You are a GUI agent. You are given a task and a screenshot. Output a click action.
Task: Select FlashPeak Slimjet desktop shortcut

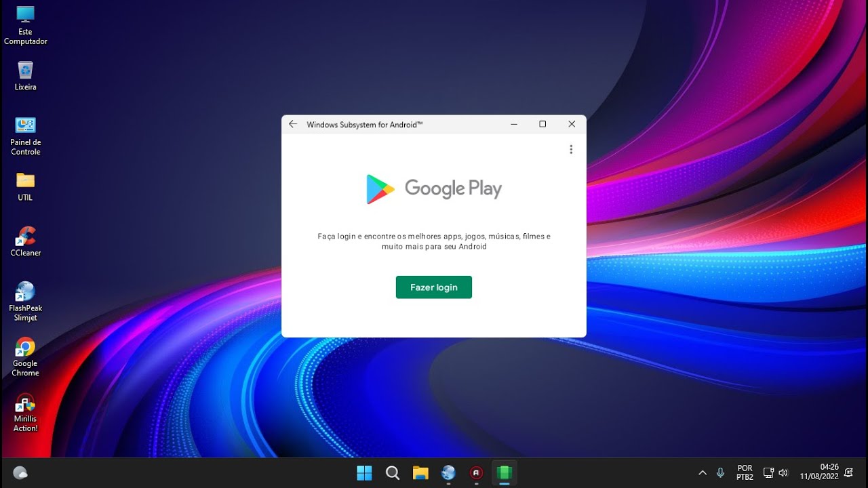(26, 302)
